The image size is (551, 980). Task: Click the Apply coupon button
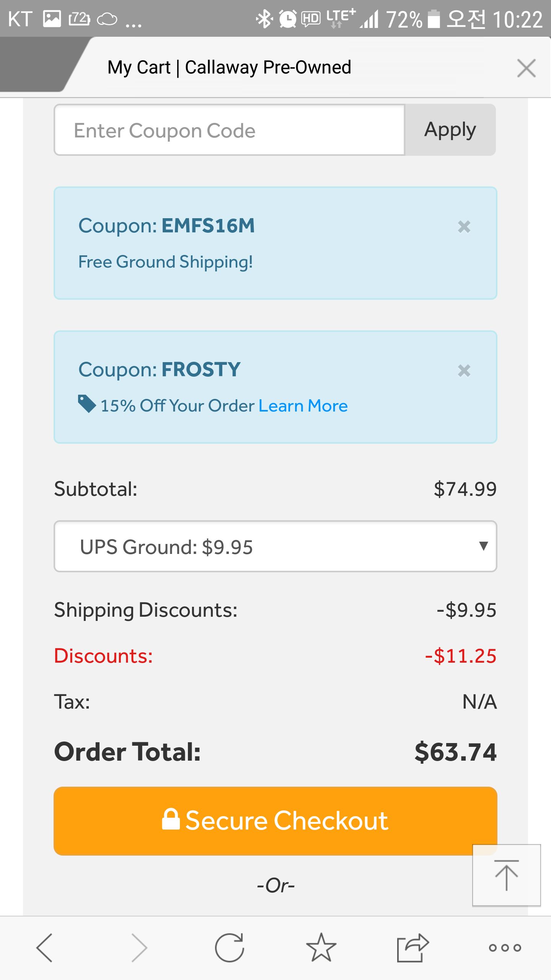click(450, 130)
